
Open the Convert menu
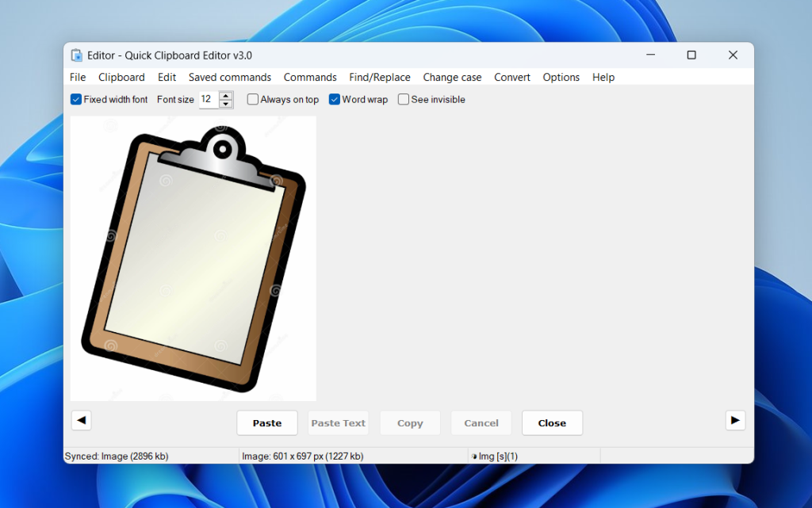[x=511, y=77]
